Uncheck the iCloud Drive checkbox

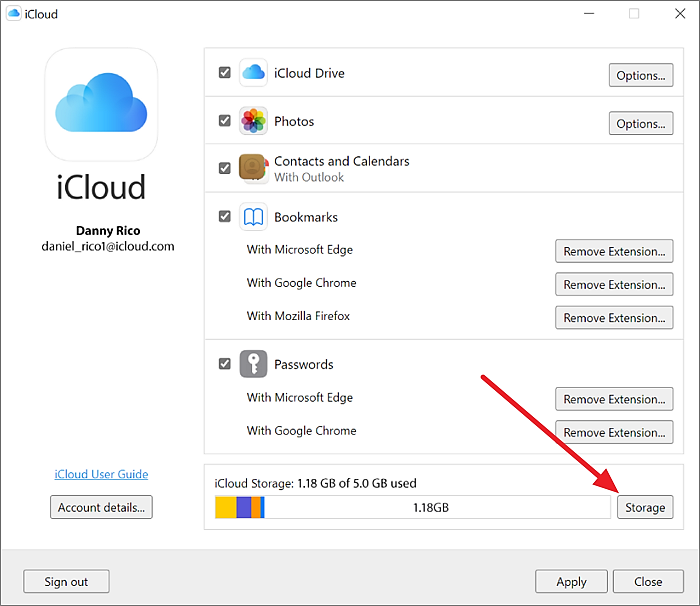pos(225,73)
